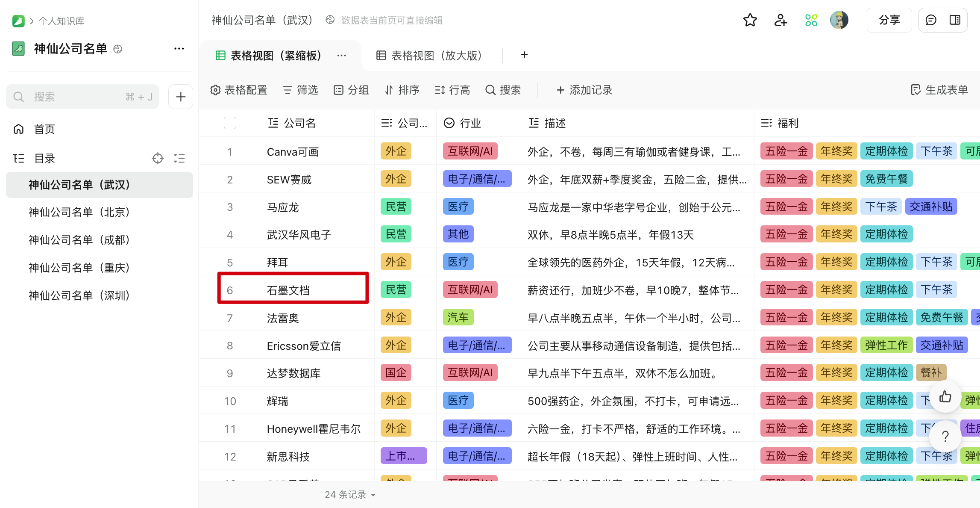Open the comments panel icon
This screenshot has height=508, width=980.
pos(931,20)
